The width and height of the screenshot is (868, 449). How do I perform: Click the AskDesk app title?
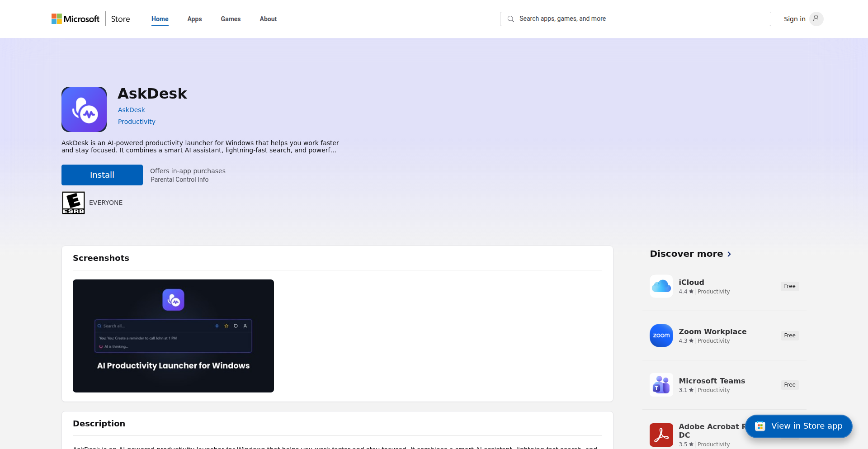click(152, 94)
